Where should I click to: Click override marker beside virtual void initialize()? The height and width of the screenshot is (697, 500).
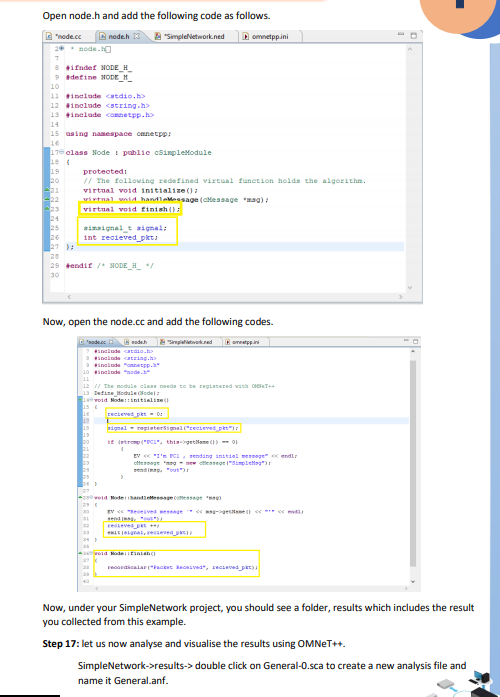click(47, 190)
